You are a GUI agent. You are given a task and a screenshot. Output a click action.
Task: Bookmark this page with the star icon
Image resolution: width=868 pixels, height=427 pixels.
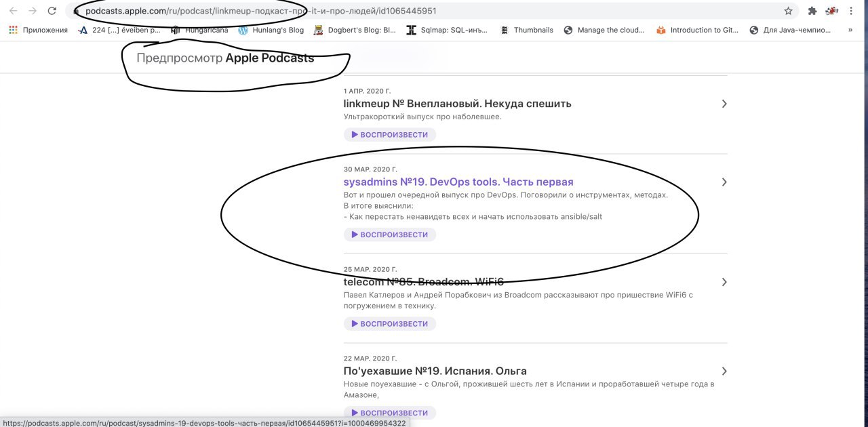pos(788,11)
